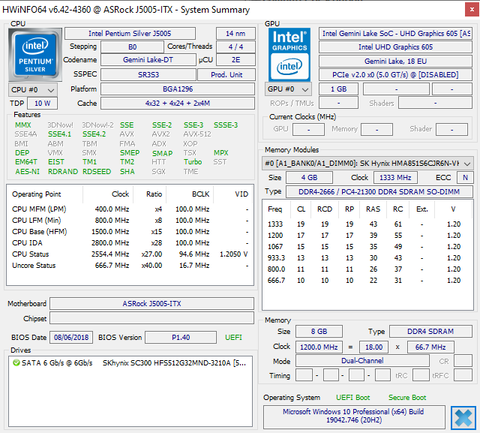Click the Windows 10 Professional OS field
Viewport: 480px width, 433px height.
tap(354, 416)
